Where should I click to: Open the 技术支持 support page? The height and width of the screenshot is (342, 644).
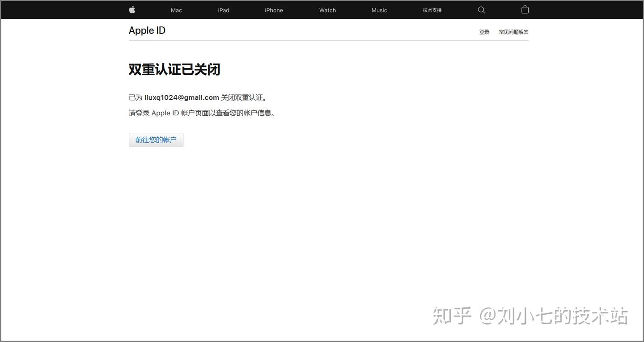tap(432, 9)
